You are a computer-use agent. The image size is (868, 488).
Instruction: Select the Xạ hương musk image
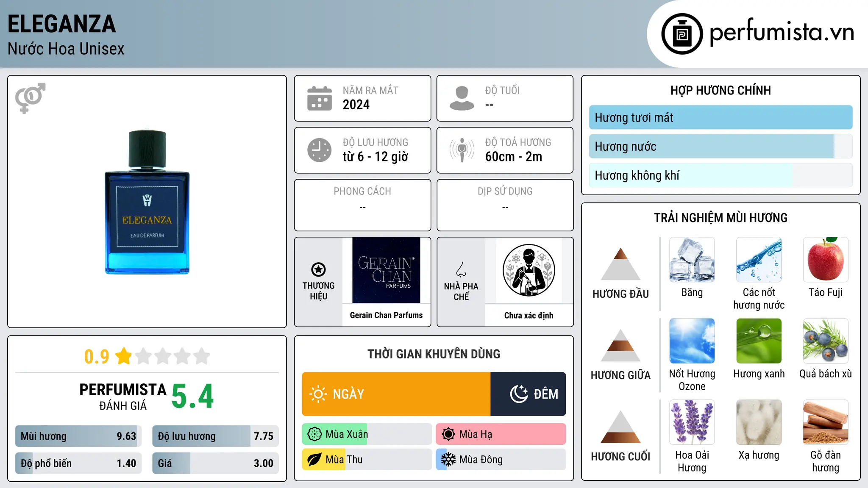pos(759,422)
